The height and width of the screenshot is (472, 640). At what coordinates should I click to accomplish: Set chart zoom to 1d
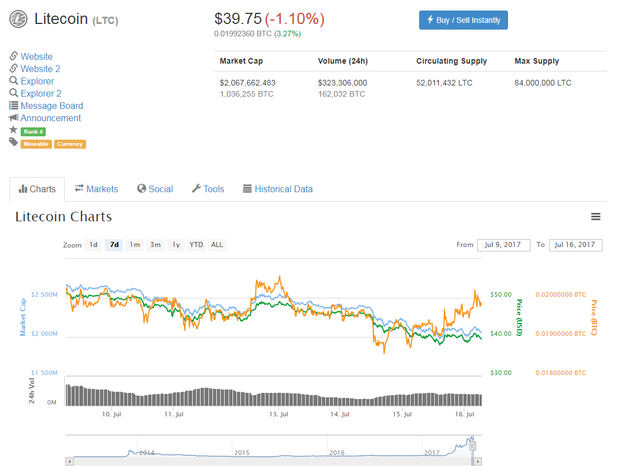click(93, 245)
